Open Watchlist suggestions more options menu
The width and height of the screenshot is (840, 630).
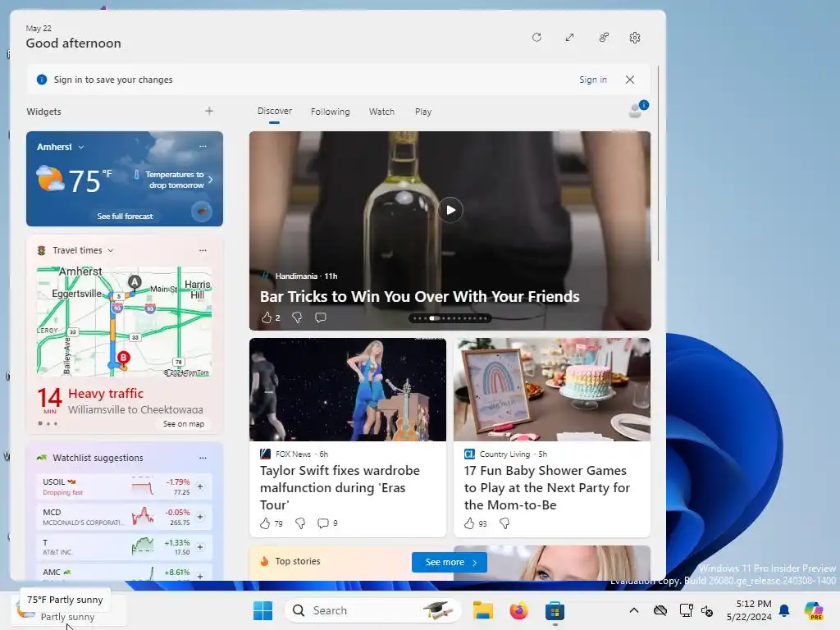point(203,458)
